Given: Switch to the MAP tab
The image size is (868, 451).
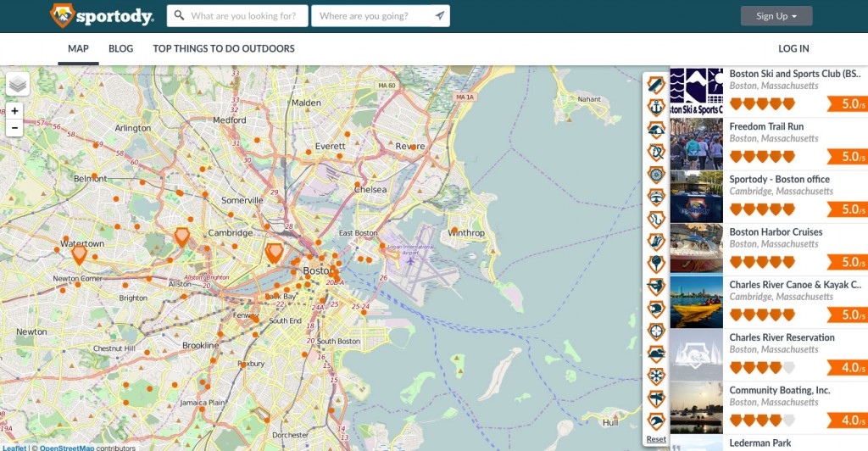Looking at the screenshot, I should coord(78,48).
